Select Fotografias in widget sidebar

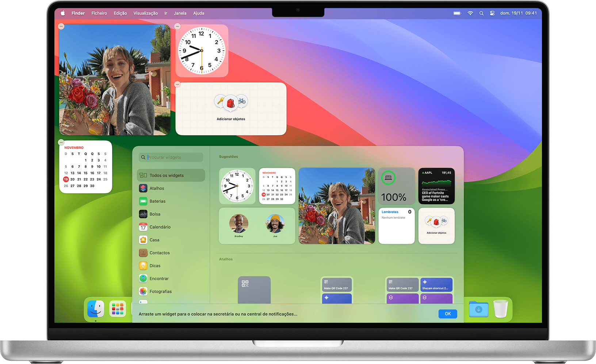pos(171,291)
